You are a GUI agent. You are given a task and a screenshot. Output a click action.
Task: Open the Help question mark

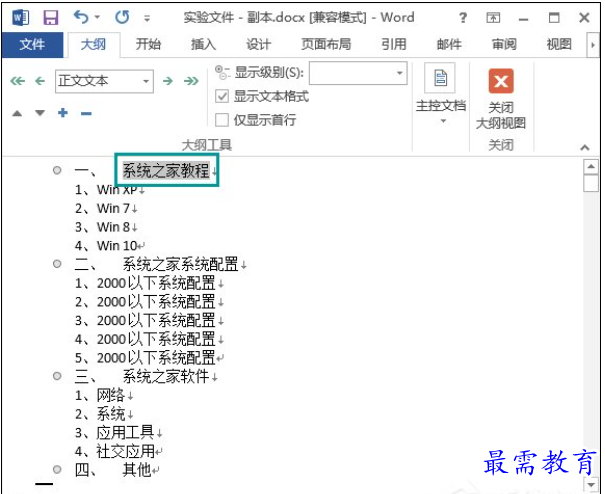point(463,18)
